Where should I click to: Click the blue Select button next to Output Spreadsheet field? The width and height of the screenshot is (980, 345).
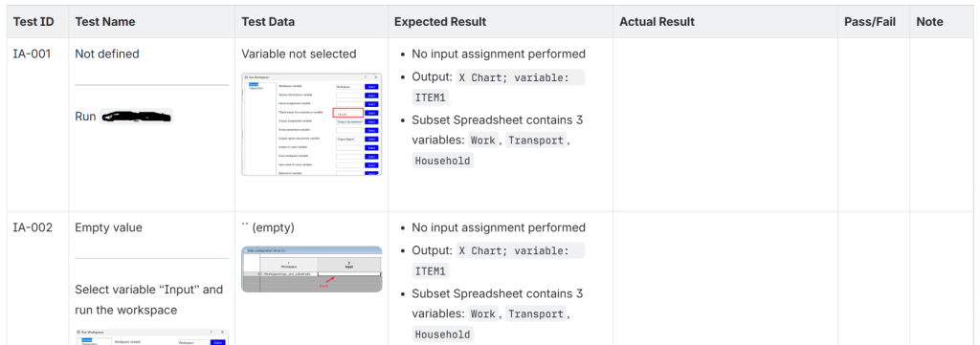tap(371, 121)
